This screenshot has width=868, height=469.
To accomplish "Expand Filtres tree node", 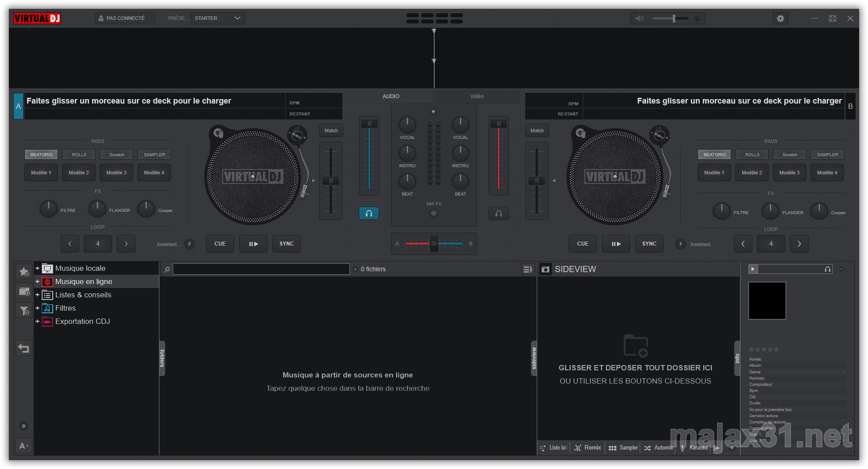I will 38,308.
